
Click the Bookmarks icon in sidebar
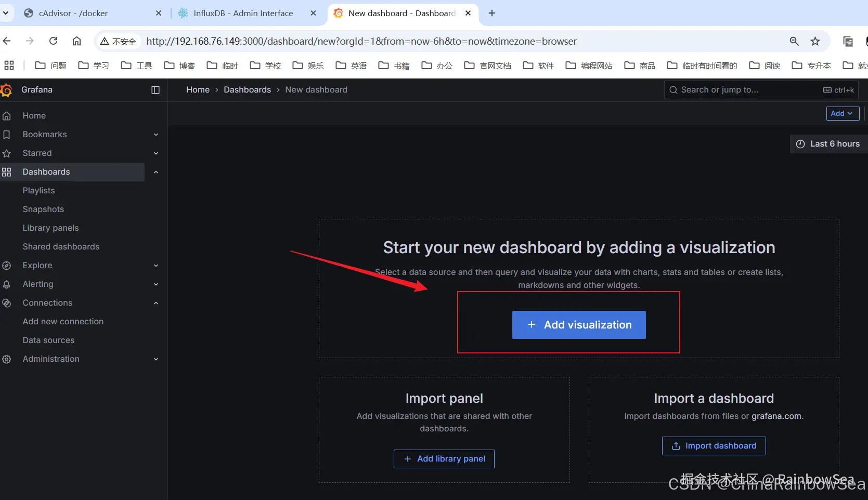7,135
